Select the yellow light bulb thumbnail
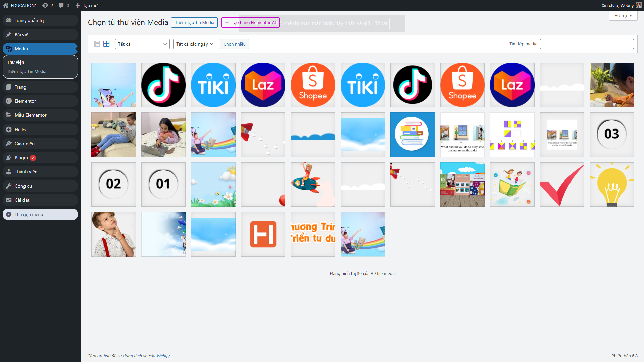644x362 pixels. (612, 185)
